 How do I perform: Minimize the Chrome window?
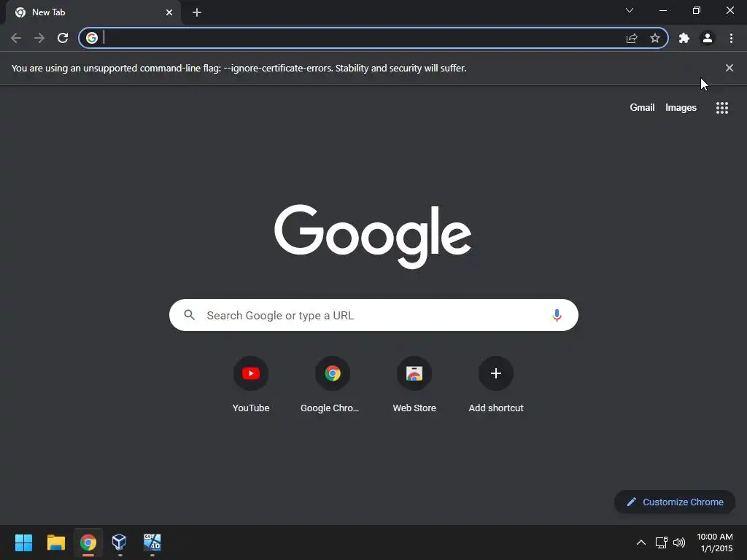[663, 10]
